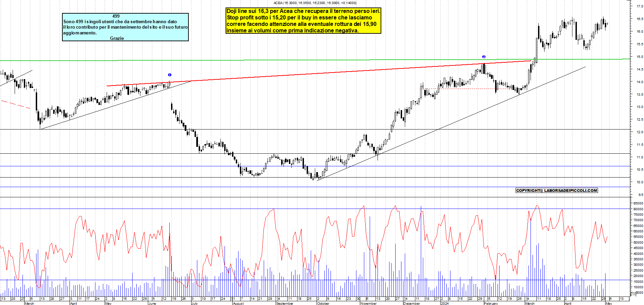Screen dimensions: 644x305
Task: Select the yellow 'Doji line sui 16,3' note
Action: pos(303,21)
